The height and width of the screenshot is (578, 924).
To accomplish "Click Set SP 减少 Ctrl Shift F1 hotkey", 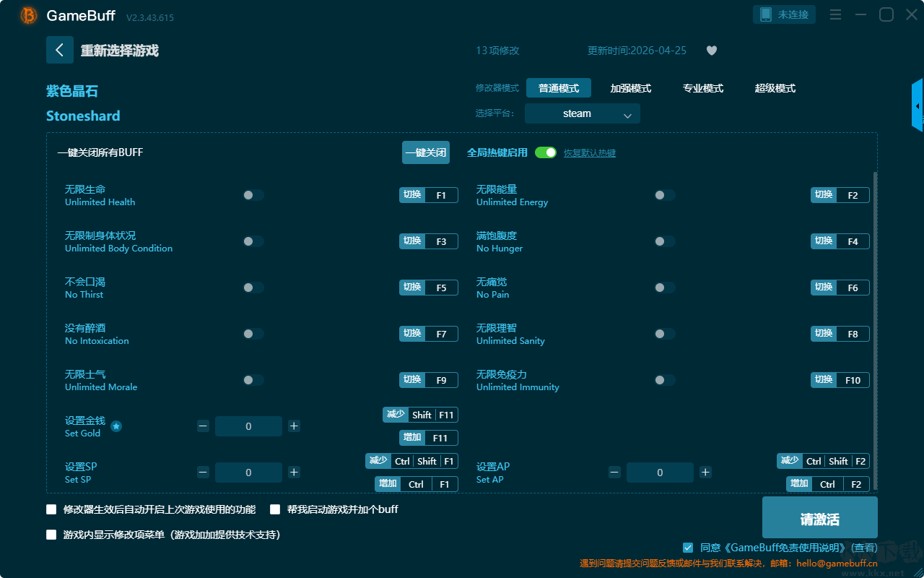I will point(411,461).
